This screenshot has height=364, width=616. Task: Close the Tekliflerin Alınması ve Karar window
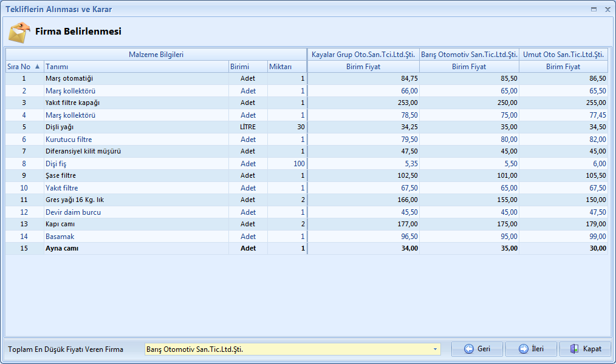(x=607, y=10)
